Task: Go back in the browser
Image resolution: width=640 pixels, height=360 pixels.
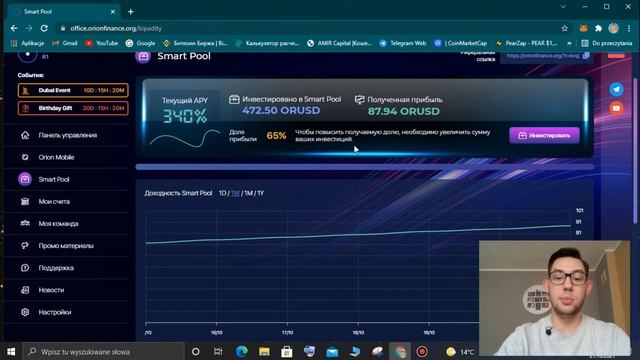Action: [x=14, y=28]
